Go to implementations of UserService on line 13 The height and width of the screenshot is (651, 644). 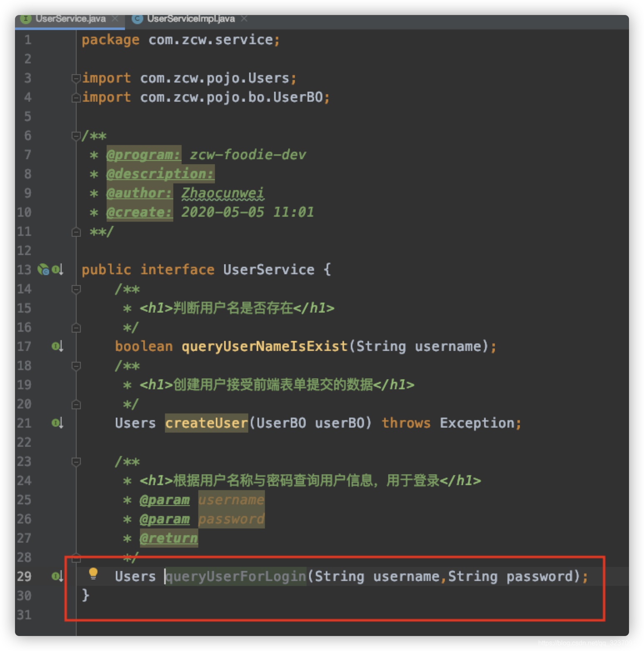point(57,270)
